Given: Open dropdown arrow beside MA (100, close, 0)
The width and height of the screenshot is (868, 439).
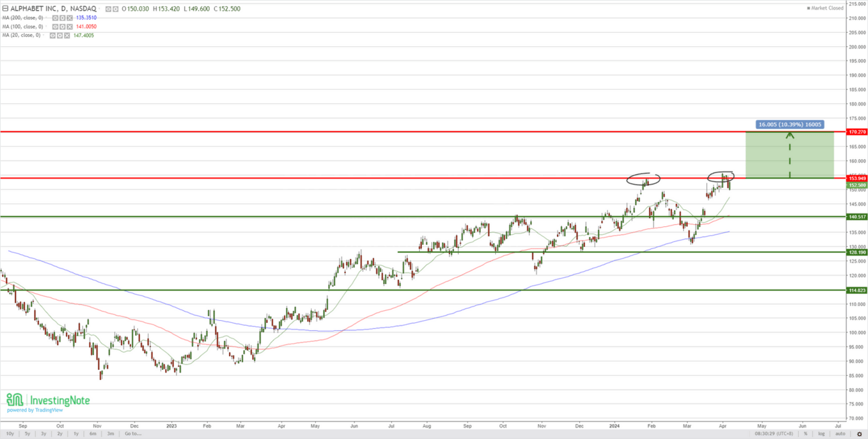Looking at the screenshot, I should (x=46, y=27).
